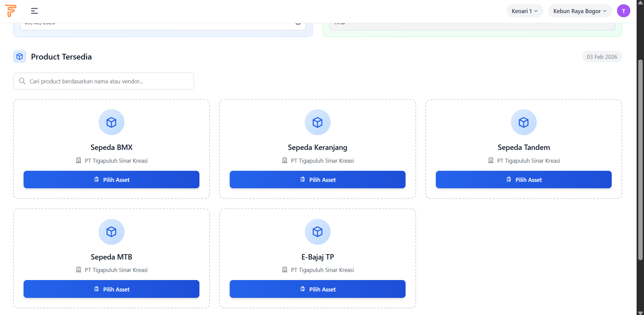Click the Sepeda BMX cube icon

point(111,122)
